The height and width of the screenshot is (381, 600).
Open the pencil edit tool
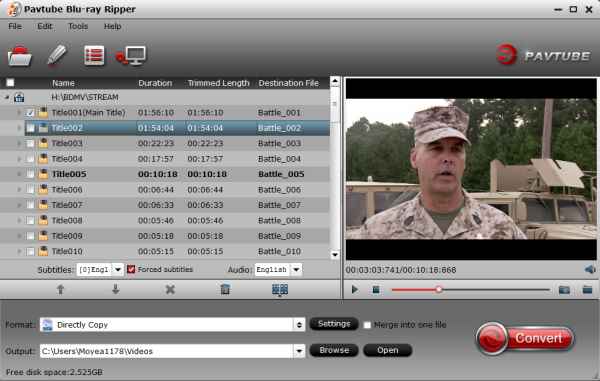pyautogui.click(x=57, y=55)
